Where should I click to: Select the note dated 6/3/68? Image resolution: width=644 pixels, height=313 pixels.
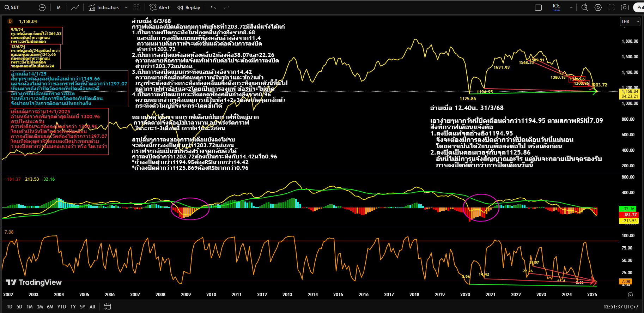210,95
